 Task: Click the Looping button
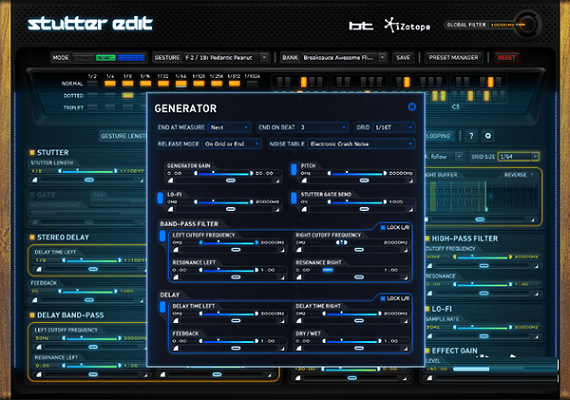pos(439,136)
